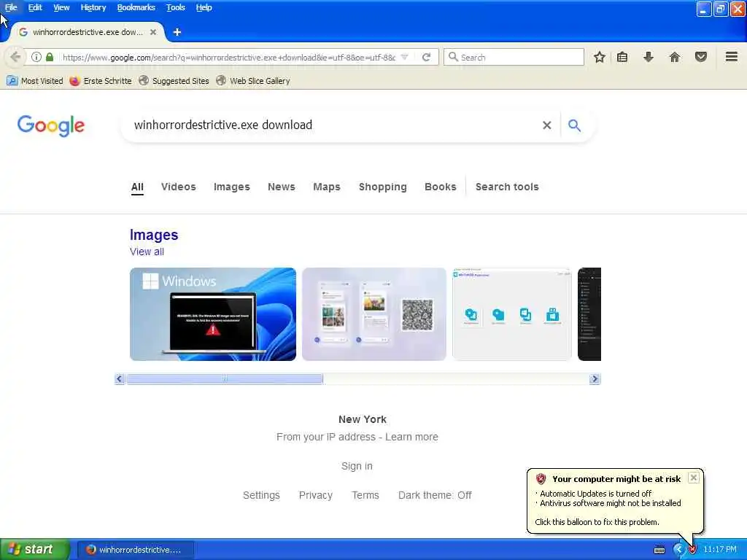Show bookmarks list icon in toolbar
This screenshot has width=747, height=560.
pos(622,57)
